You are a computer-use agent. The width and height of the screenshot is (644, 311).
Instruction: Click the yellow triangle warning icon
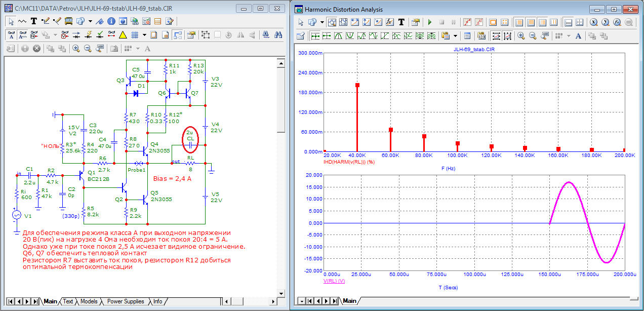click(x=123, y=35)
